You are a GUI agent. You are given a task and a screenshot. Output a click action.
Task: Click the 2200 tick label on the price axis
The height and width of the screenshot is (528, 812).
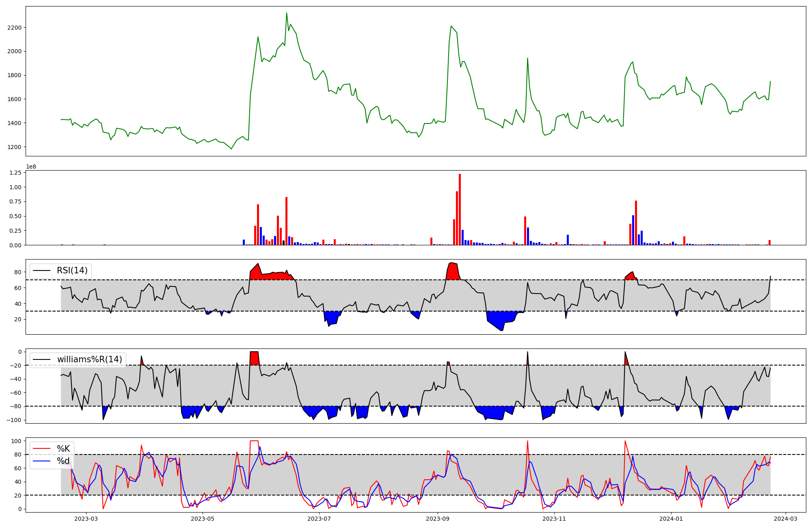(x=15, y=28)
